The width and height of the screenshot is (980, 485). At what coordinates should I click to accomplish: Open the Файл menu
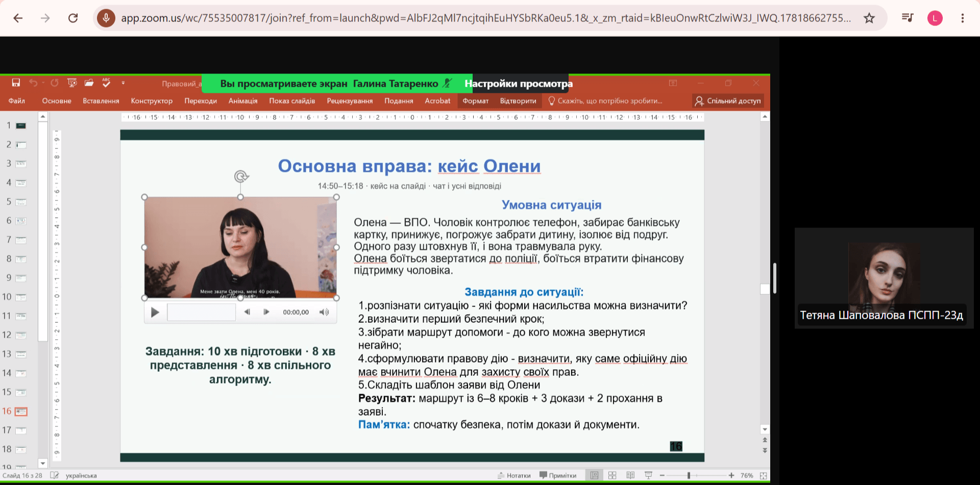pyautogui.click(x=17, y=101)
